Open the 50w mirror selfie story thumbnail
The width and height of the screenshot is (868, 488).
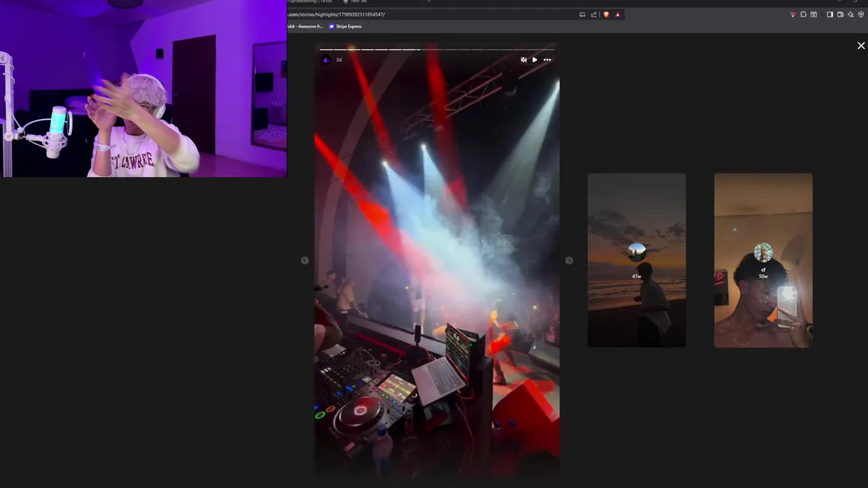(x=763, y=260)
